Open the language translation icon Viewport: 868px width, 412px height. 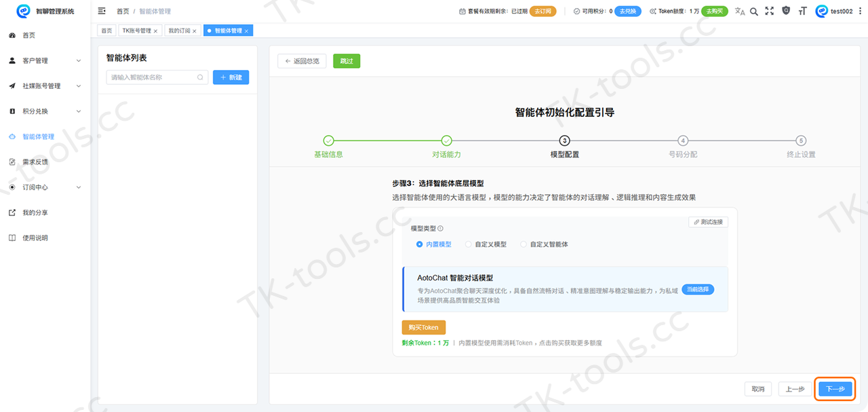coord(740,12)
